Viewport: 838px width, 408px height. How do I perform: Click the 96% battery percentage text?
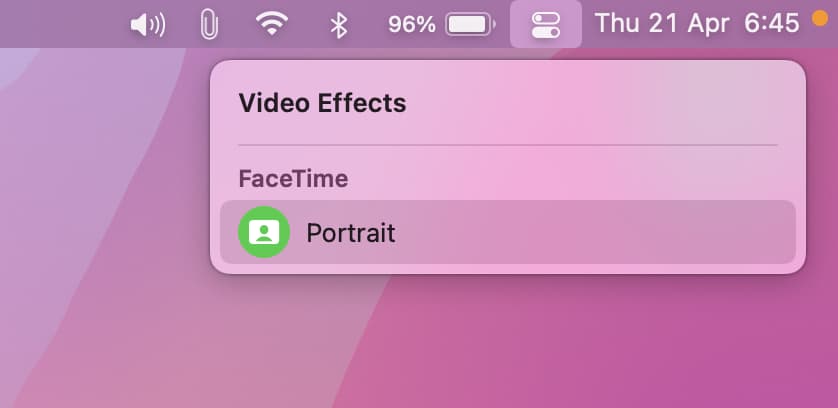click(412, 25)
